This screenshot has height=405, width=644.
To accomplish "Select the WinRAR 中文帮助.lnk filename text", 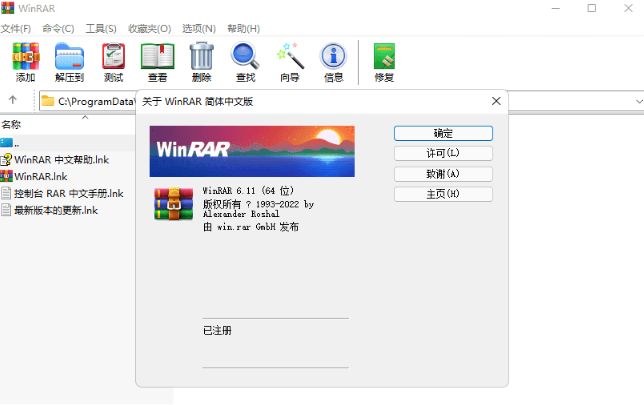I will (x=62, y=160).
